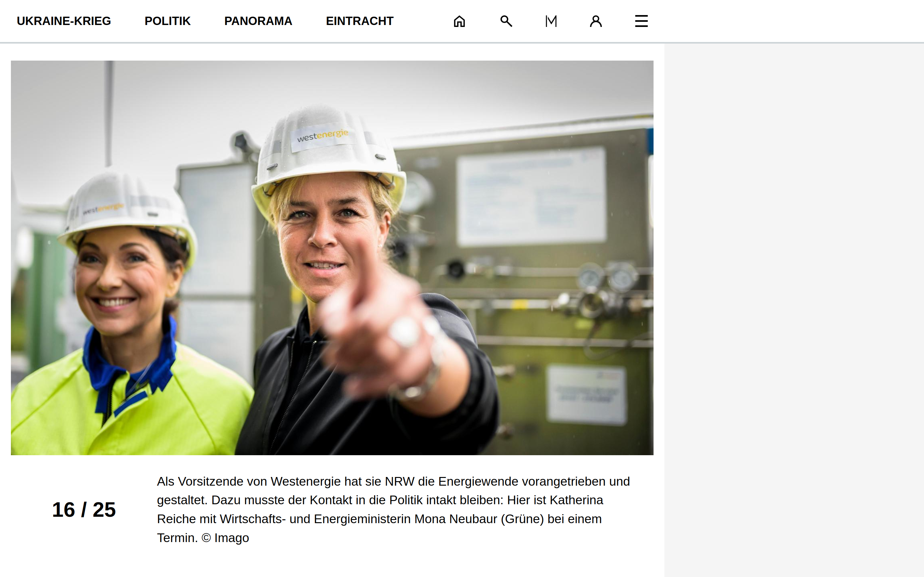
Task: Go to the POLITIK section
Action: click(x=167, y=21)
